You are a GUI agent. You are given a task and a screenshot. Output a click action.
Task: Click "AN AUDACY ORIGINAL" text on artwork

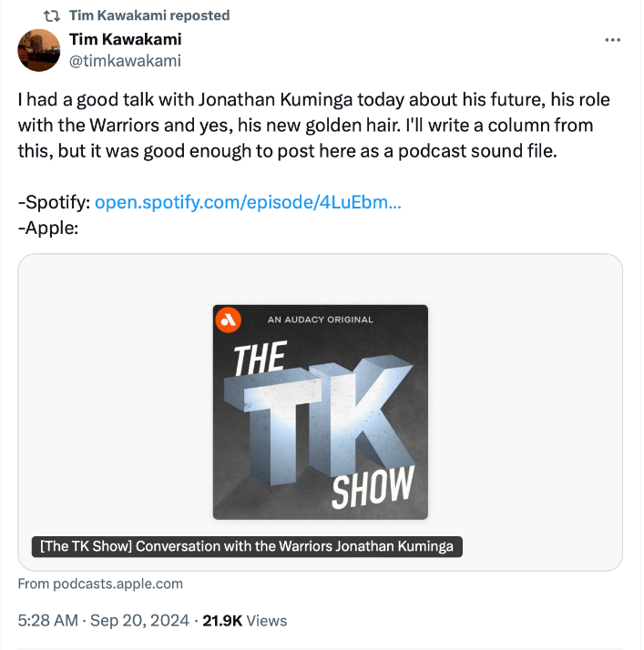click(x=321, y=320)
